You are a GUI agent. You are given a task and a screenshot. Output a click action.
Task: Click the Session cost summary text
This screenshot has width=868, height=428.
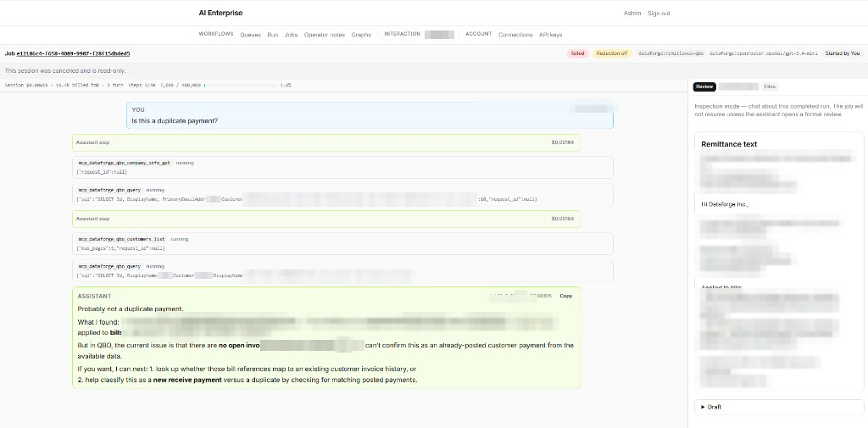(x=64, y=86)
